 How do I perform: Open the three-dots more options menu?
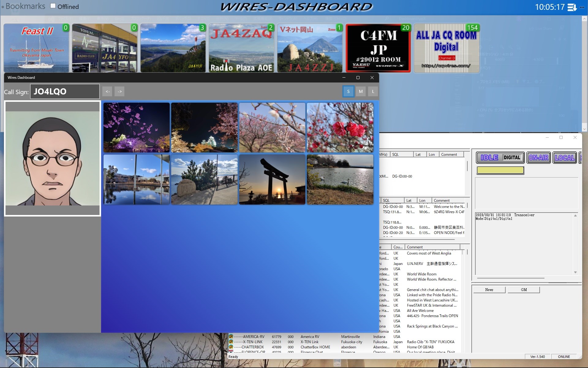point(582,7)
